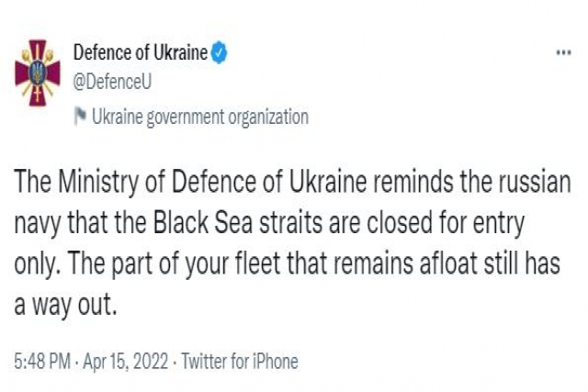Click the blue verified checkmark badge
The width and height of the screenshot is (588, 392).
tap(219, 52)
